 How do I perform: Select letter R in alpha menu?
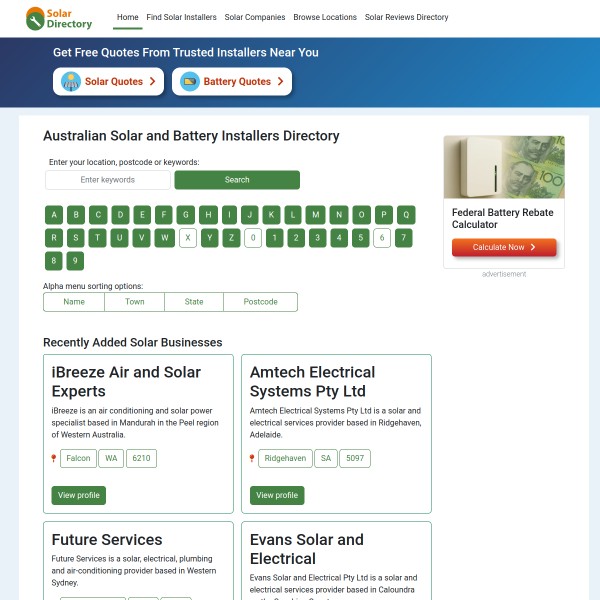tap(54, 238)
